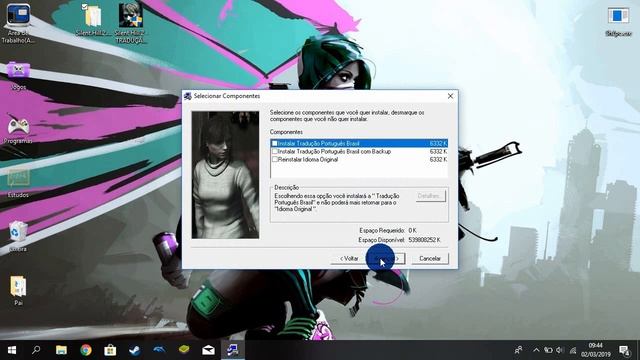Launch Google Chrome from taskbar

86,350
